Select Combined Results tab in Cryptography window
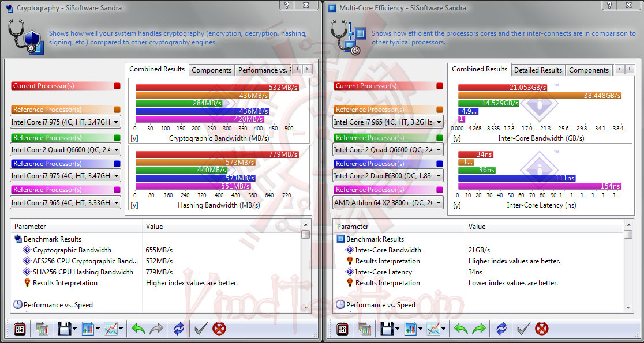Screen dimensions: 644x343 (157, 69)
